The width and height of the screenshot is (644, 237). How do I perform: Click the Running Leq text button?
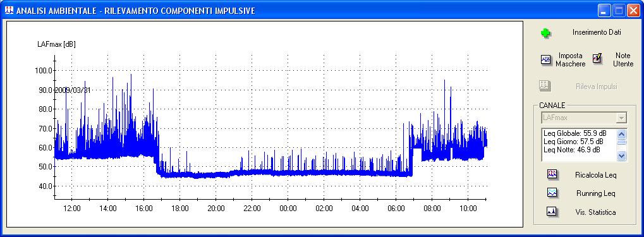(x=595, y=193)
